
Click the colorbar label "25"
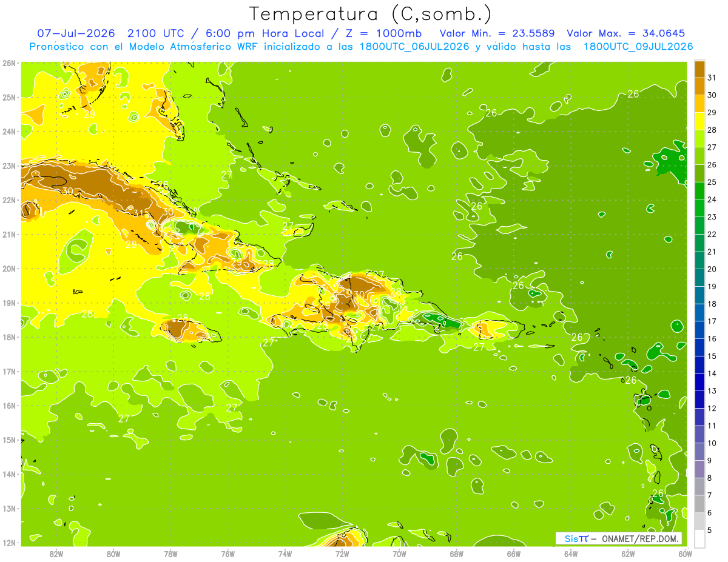tap(712, 182)
